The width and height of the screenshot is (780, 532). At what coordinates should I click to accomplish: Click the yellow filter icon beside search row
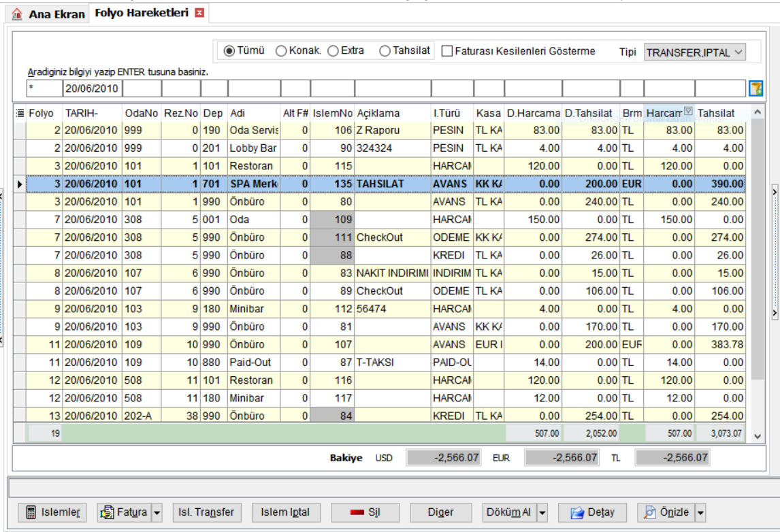[x=756, y=88]
